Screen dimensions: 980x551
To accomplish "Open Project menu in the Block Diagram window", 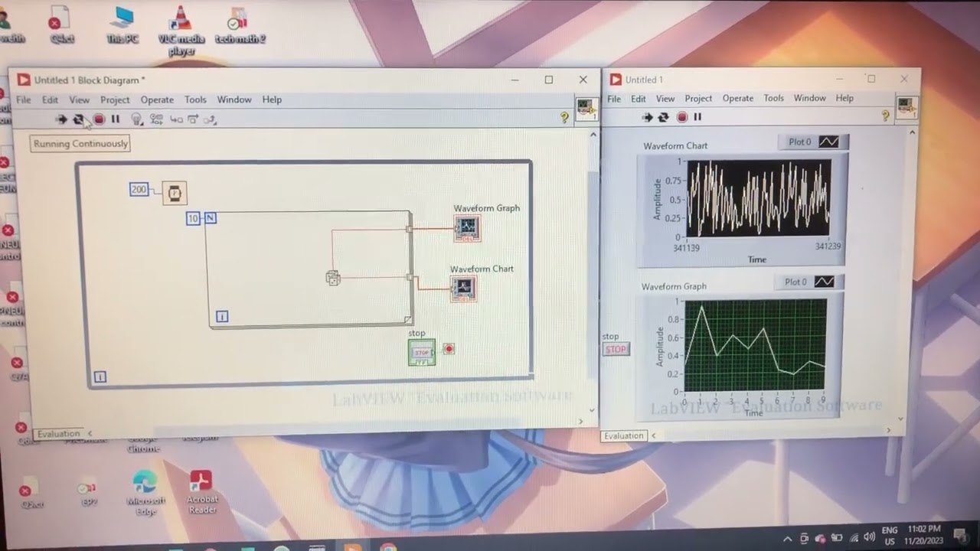I will 115,99.
